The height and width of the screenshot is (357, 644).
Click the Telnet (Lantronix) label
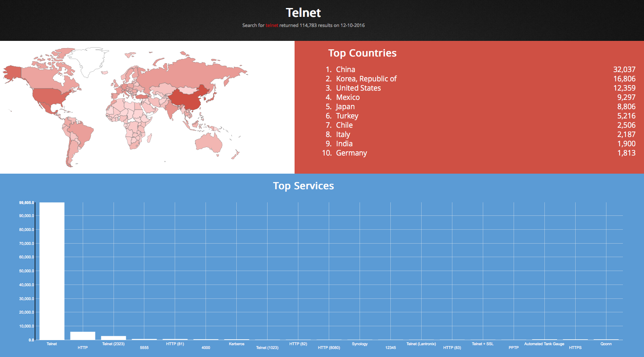click(x=421, y=344)
